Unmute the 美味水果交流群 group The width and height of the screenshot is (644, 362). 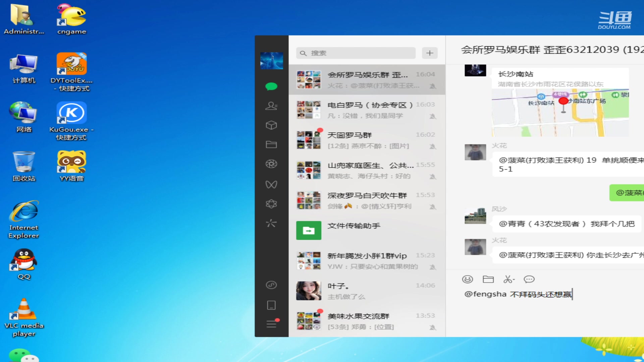[433, 327]
